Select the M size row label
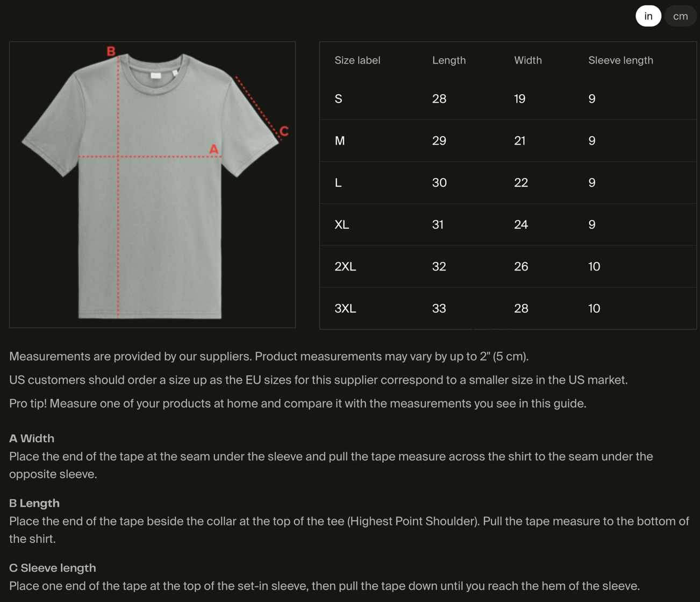 [340, 141]
